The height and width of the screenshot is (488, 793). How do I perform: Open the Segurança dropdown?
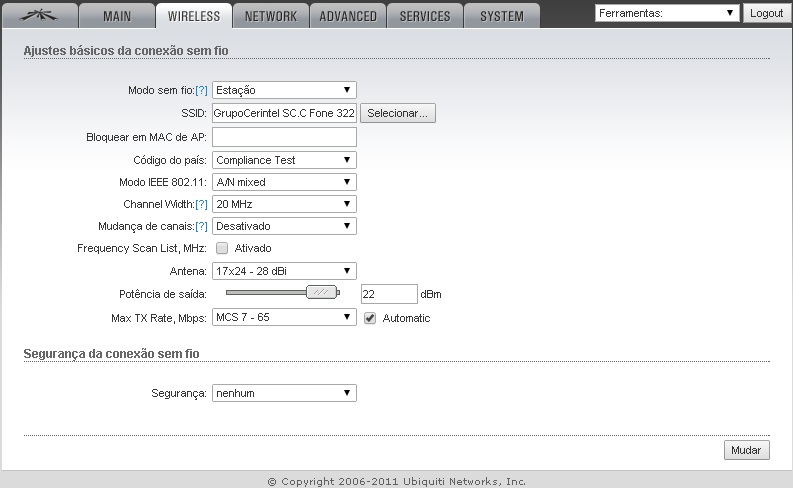click(284, 393)
